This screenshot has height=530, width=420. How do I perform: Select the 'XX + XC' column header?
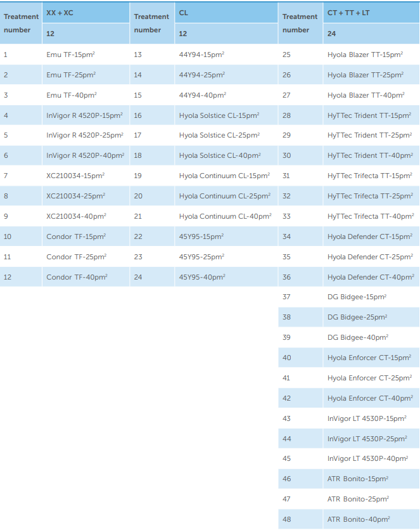coord(86,13)
